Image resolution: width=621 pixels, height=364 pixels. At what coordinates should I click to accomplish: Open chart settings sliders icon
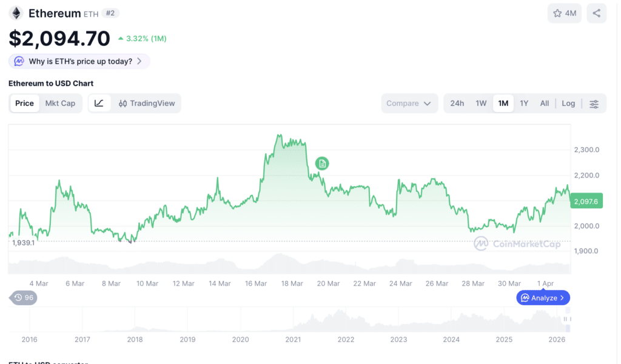[x=594, y=104]
